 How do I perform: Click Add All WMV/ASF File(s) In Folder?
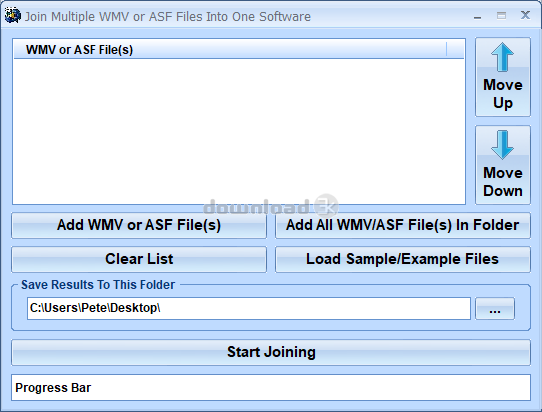[x=403, y=225]
